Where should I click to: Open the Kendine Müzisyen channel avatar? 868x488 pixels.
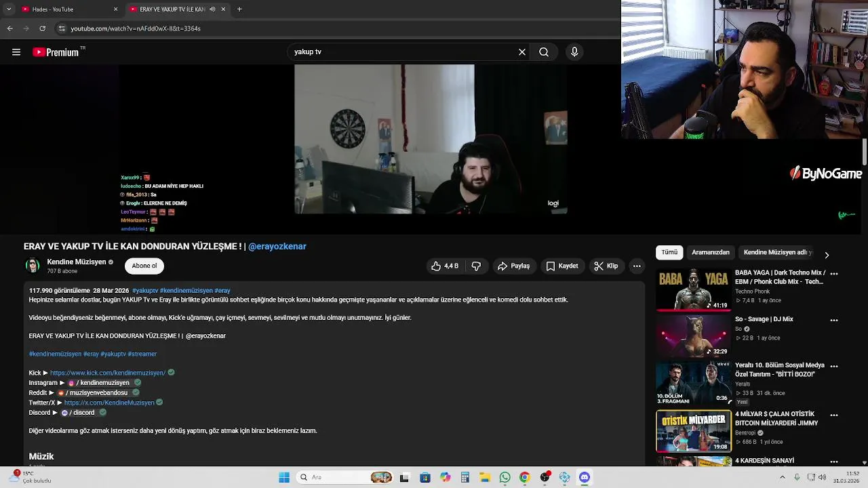click(x=33, y=266)
